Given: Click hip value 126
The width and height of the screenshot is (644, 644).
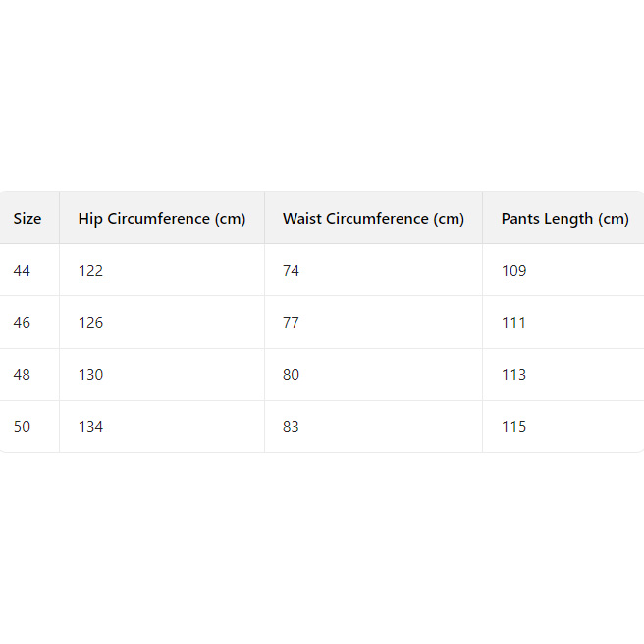Looking at the screenshot, I should 90,323.
